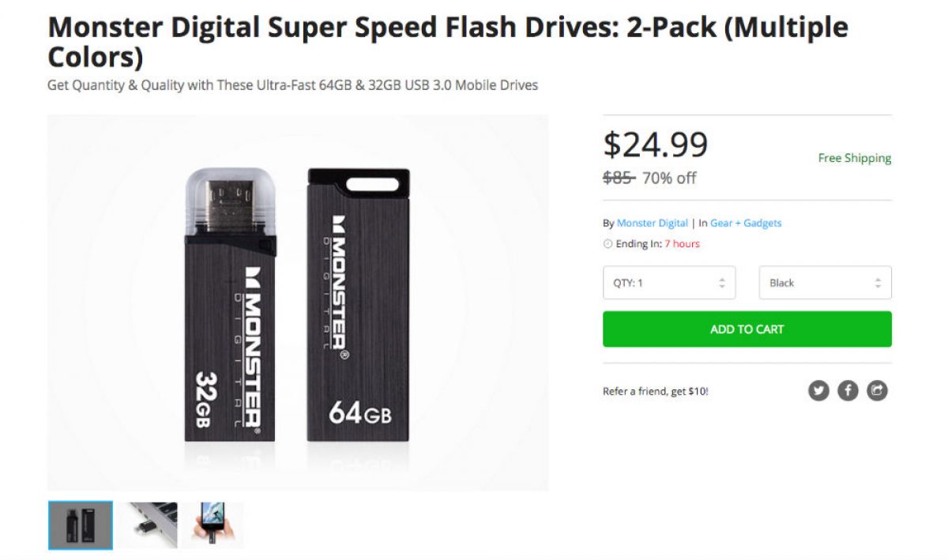Share the deal on Facebook
This screenshot has width=948, height=560.
coord(847,390)
